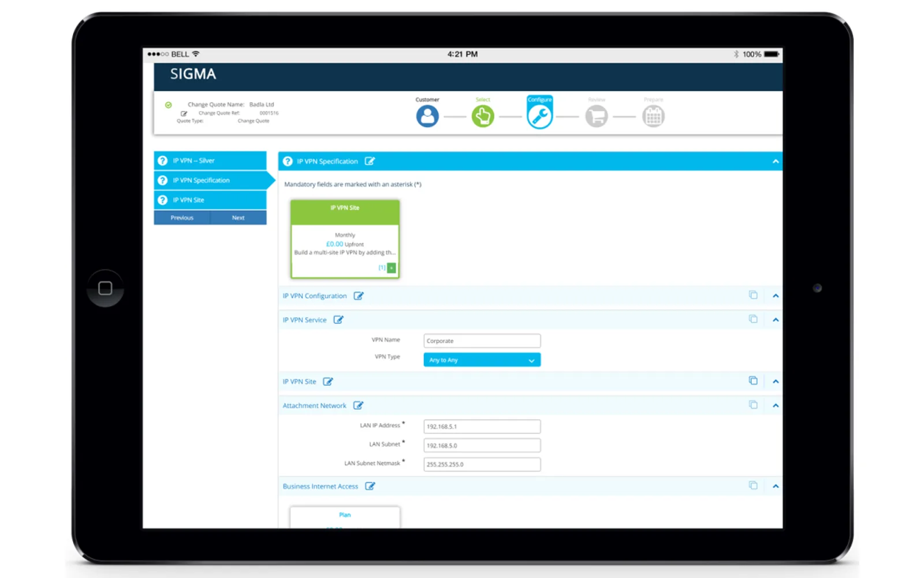
Task: Add an IP VPN Site with plus button
Action: pyautogui.click(x=392, y=268)
